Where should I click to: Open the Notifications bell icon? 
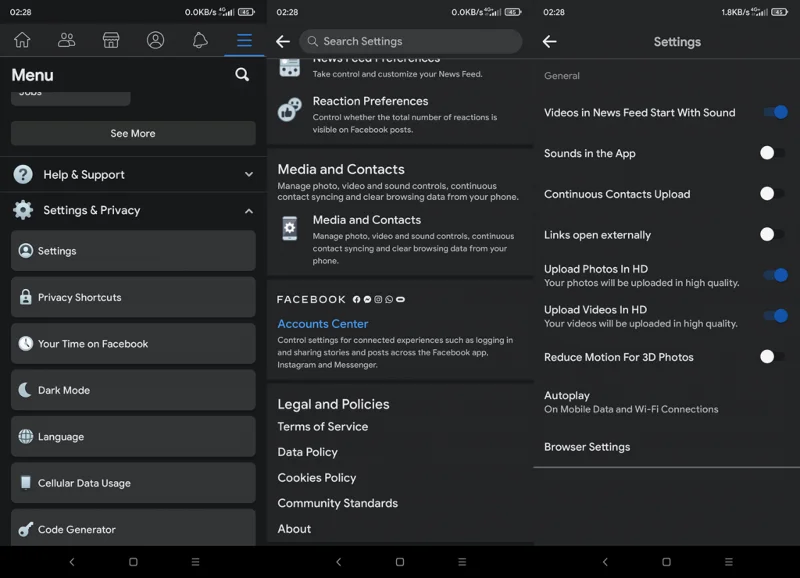[200, 40]
